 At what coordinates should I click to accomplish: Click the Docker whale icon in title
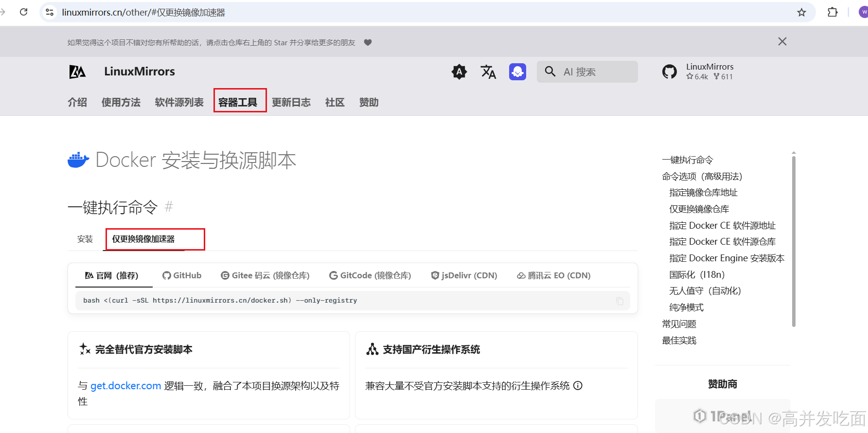click(78, 160)
